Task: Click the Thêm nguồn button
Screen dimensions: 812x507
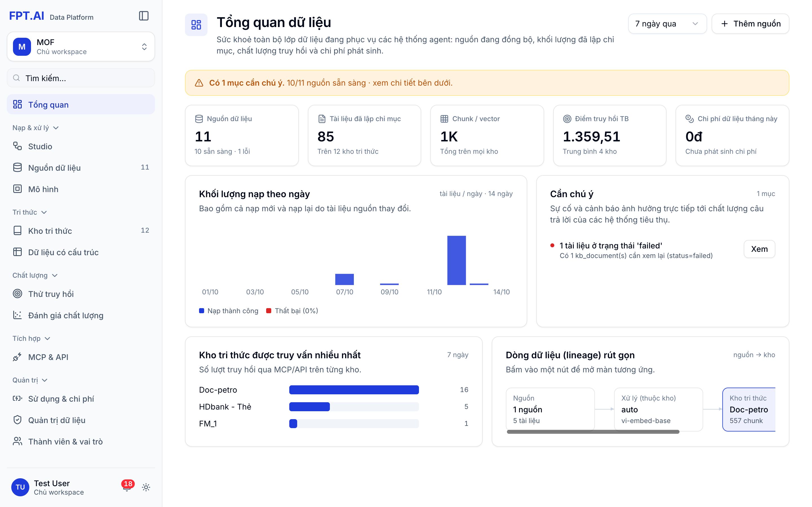Action: tap(750, 24)
